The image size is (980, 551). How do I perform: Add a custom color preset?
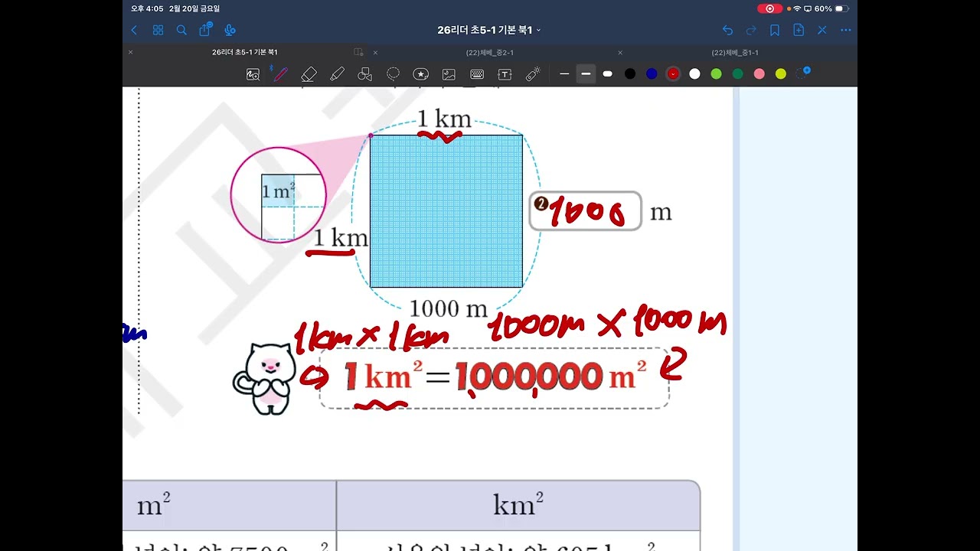coord(803,73)
